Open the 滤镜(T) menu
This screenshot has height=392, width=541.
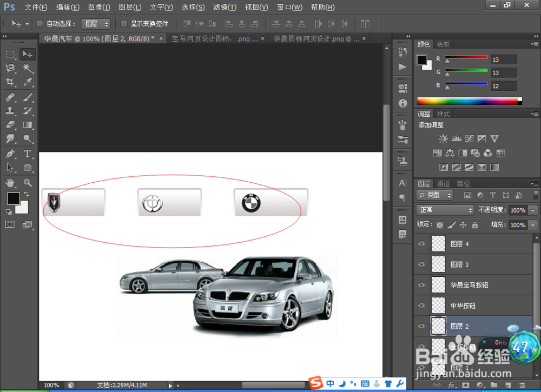coord(225,7)
